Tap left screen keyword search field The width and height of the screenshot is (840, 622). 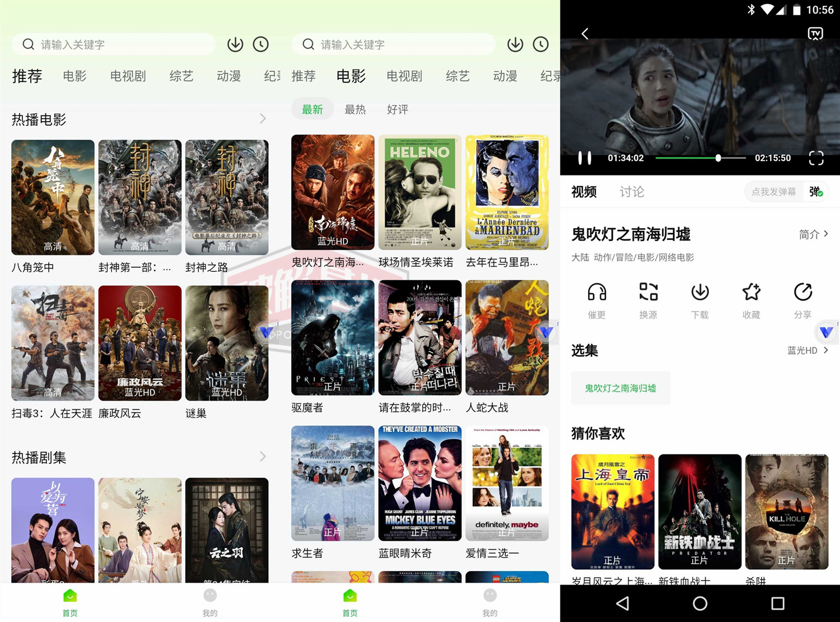click(x=114, y=44)
